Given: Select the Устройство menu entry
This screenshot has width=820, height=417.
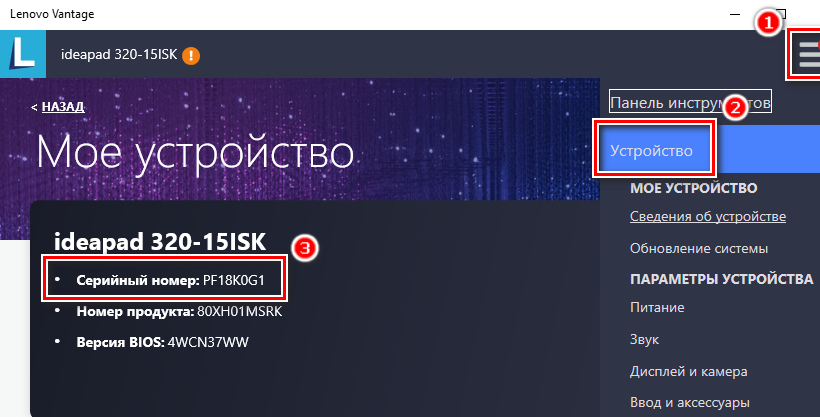Looking at the screenshot, I should coord(651,151).
